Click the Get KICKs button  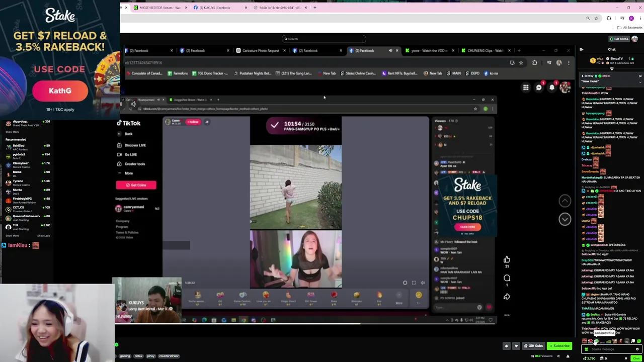pos(619,39)
